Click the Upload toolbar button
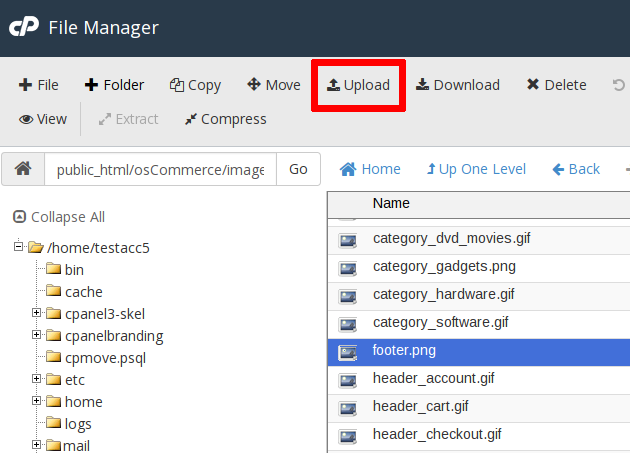The height and width of the screenshot is (453, 630). 358,85
